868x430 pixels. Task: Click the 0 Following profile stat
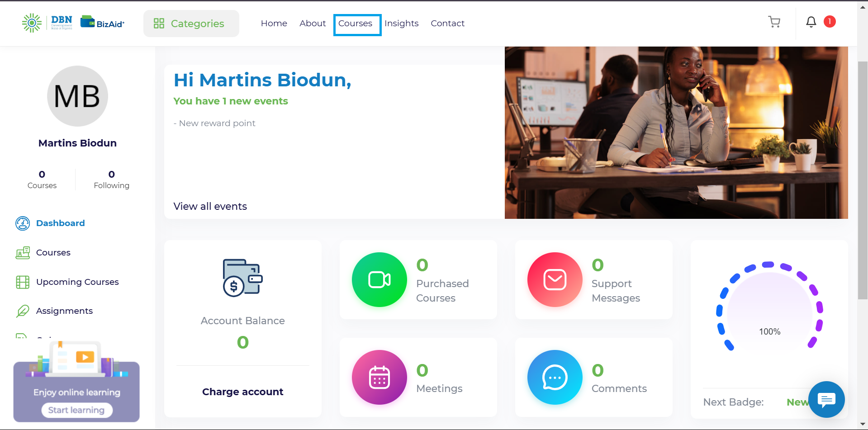(x=112, y=180)
